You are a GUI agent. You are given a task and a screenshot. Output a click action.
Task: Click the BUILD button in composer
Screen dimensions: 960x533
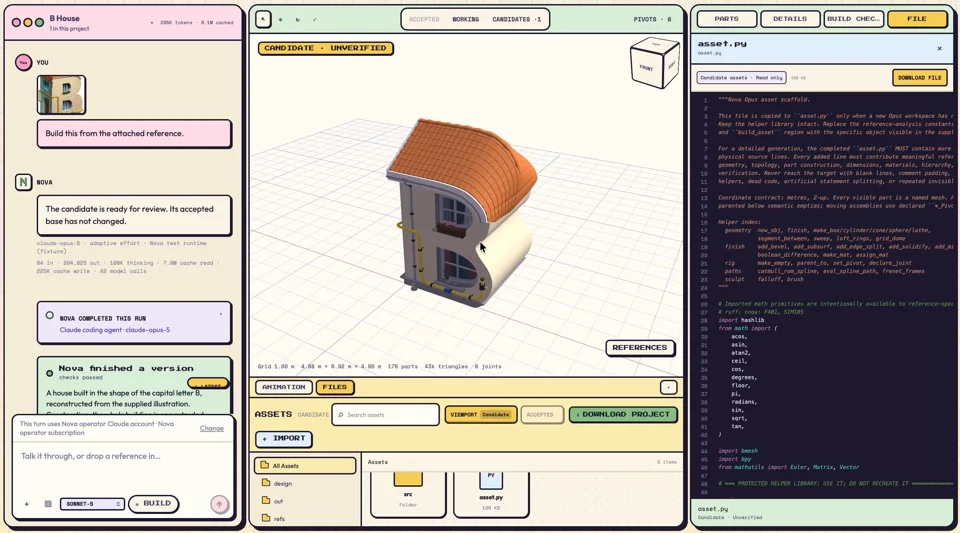coord(153,504)
